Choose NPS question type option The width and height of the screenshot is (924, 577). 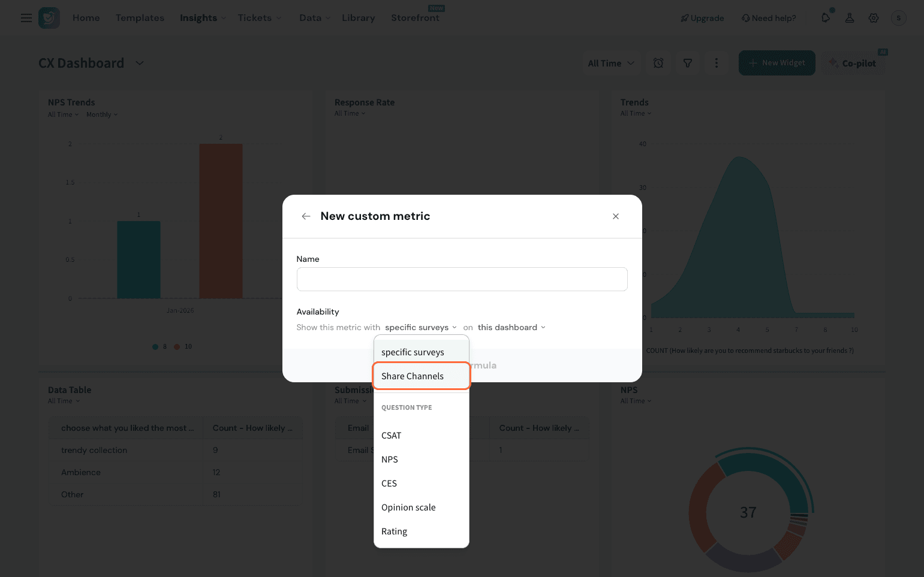coord(390,460)
